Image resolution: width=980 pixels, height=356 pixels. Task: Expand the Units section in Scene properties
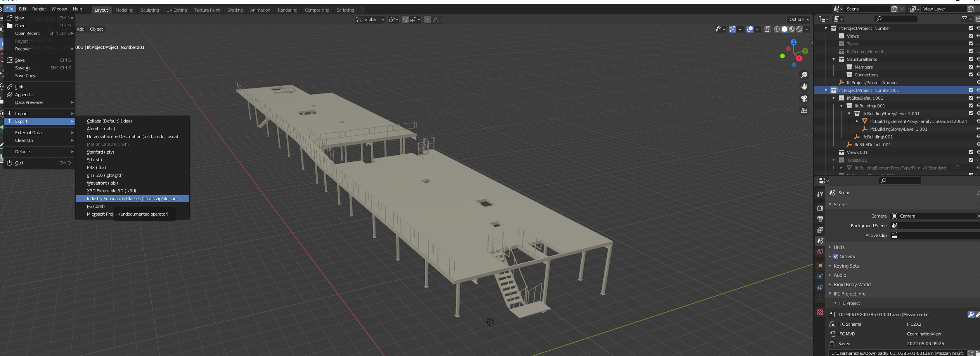pos(839,247)
